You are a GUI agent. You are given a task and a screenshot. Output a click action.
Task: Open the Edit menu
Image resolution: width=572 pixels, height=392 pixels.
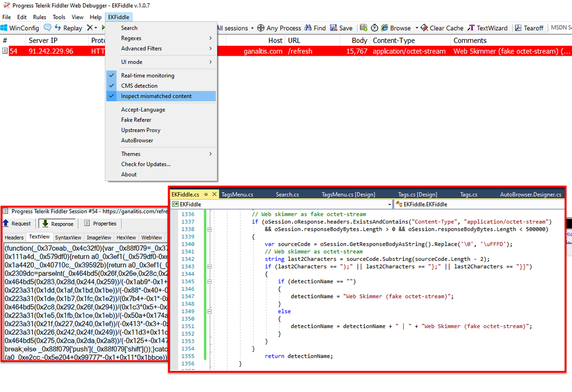(22, 17)
